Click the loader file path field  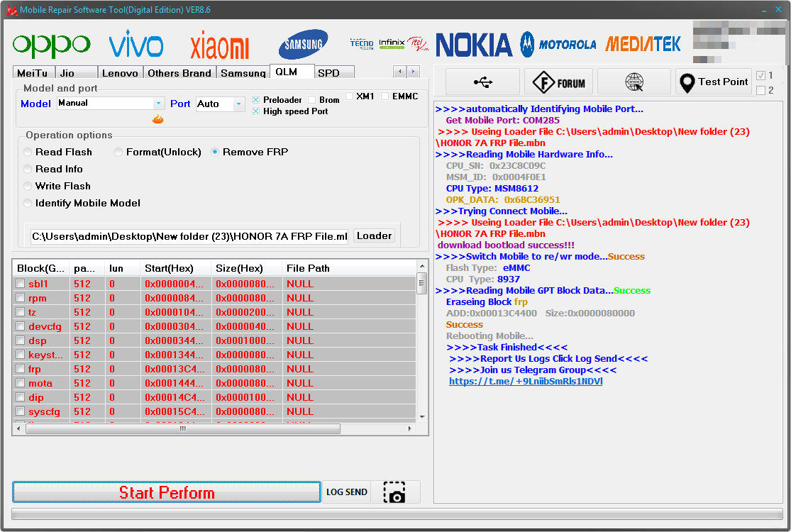coord(189,236)
